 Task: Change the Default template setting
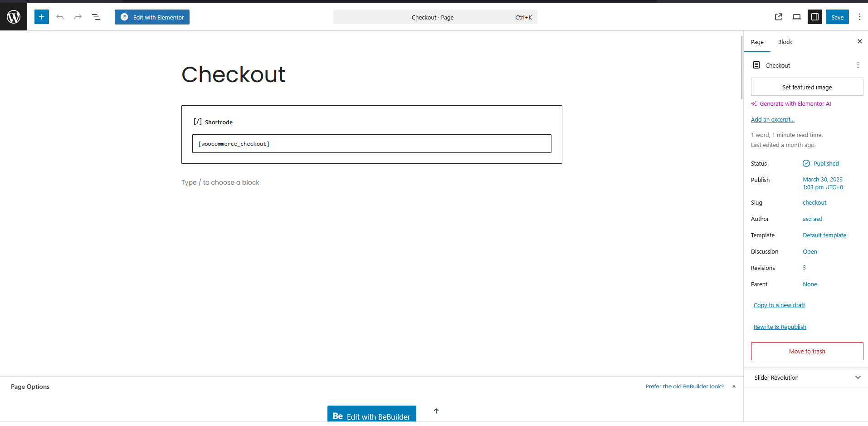click(824, 235)
